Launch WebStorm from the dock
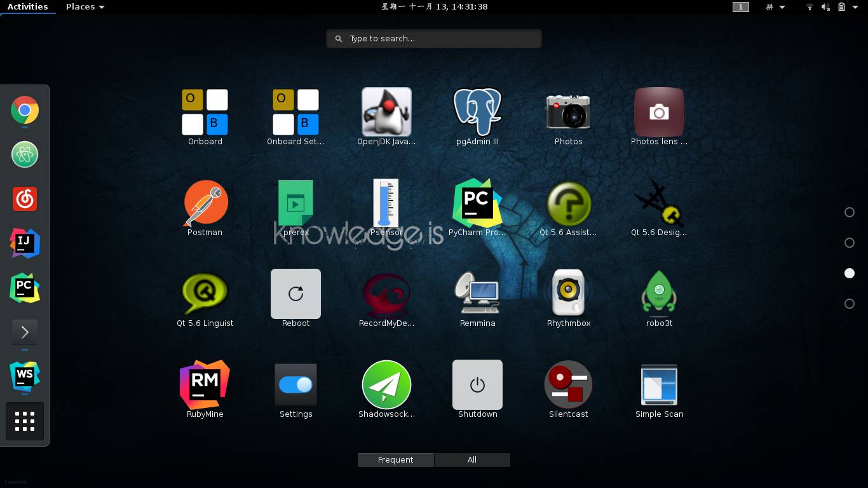 tap(25, 376)
